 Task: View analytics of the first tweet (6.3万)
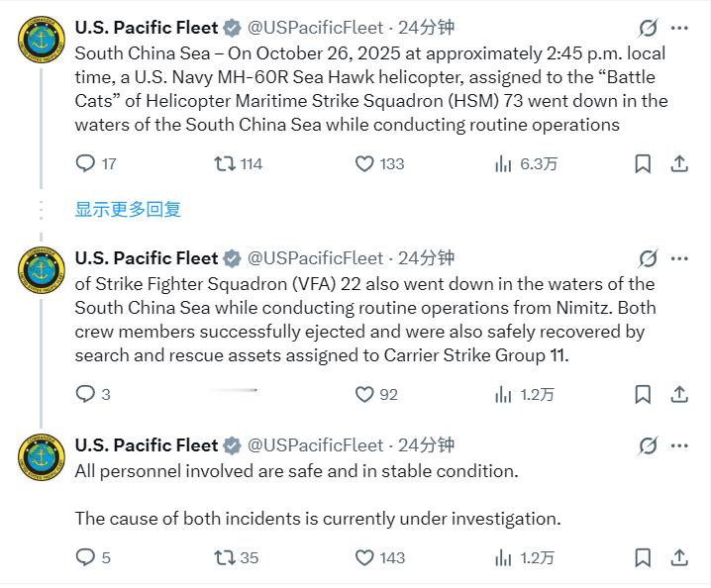[x=503, y=163]
